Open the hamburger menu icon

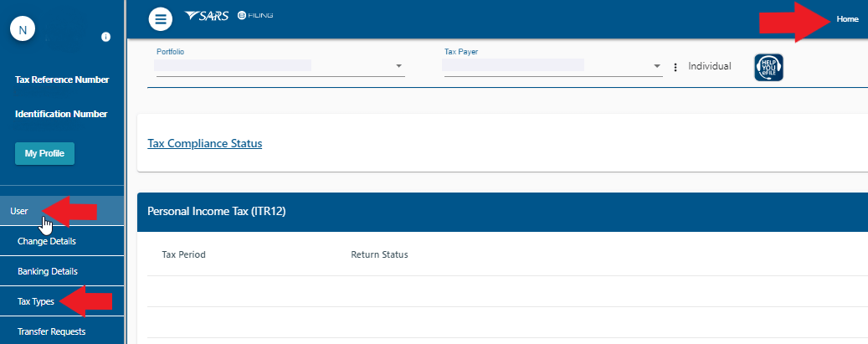coord(161,18)
